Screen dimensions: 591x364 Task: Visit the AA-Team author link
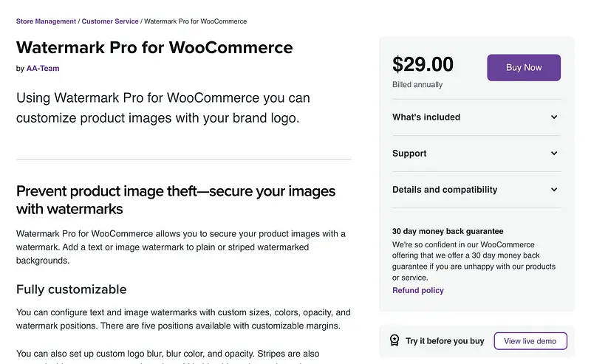43,69
